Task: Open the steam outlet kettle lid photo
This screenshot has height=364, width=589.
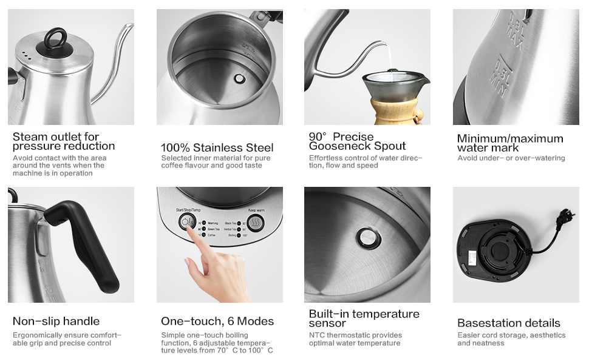Action: click(71, 67)
